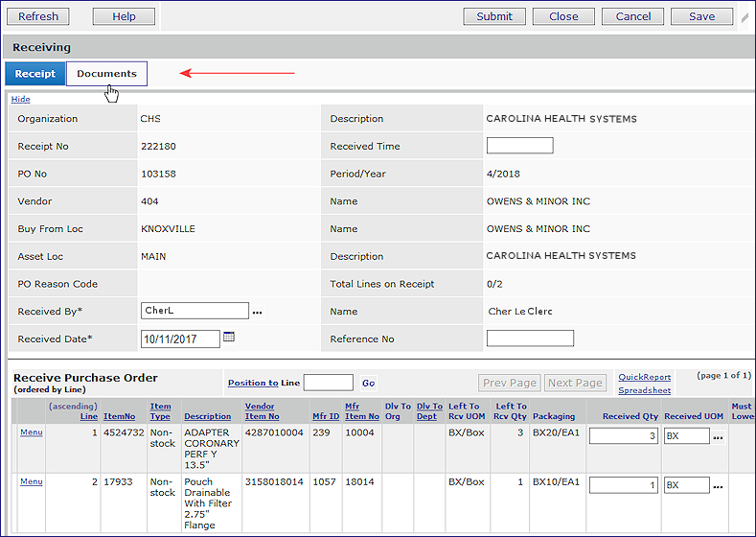Click the Go link beside Line field
This screenshot has height=537, width=756.
(369, 384)
